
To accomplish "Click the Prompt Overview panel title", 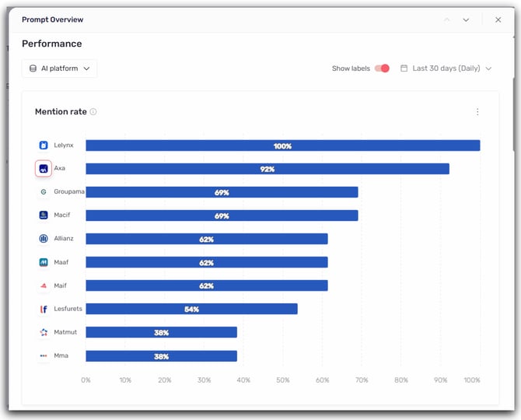I will point(53,19).
